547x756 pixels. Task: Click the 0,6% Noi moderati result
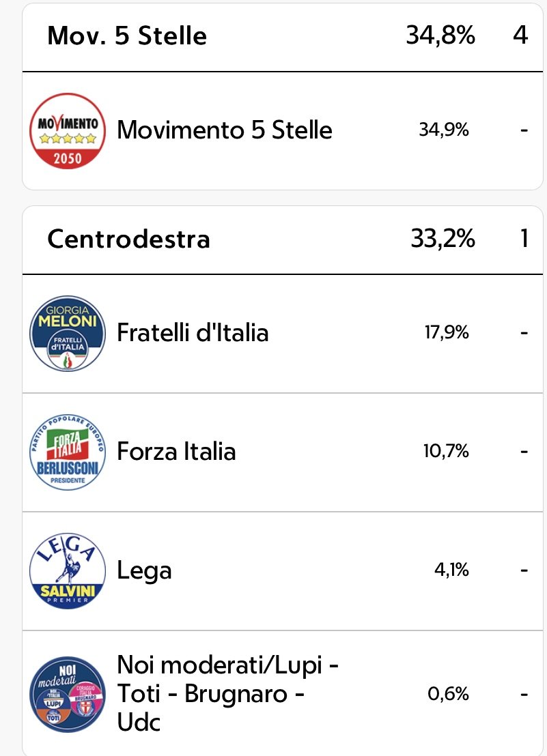pos(449,694)
